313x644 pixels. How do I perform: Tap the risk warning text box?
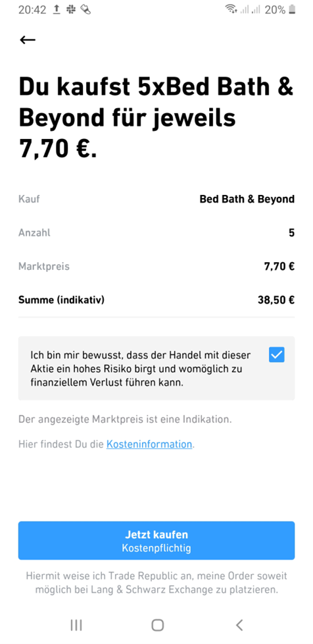coord(156,368)
